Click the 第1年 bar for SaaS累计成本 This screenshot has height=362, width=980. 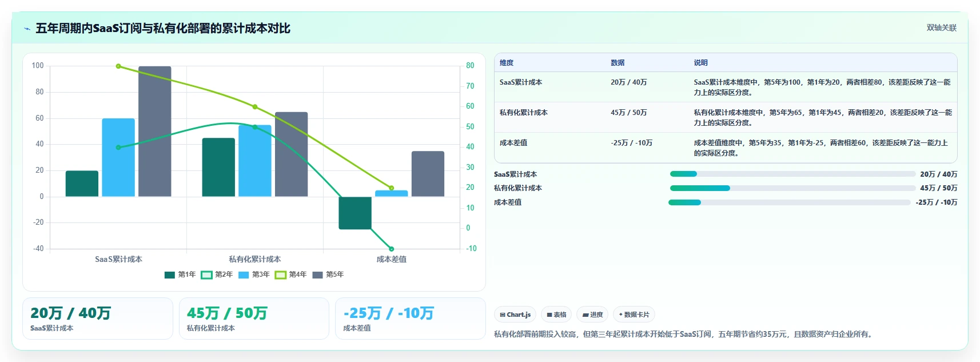(x=82, y=184)
